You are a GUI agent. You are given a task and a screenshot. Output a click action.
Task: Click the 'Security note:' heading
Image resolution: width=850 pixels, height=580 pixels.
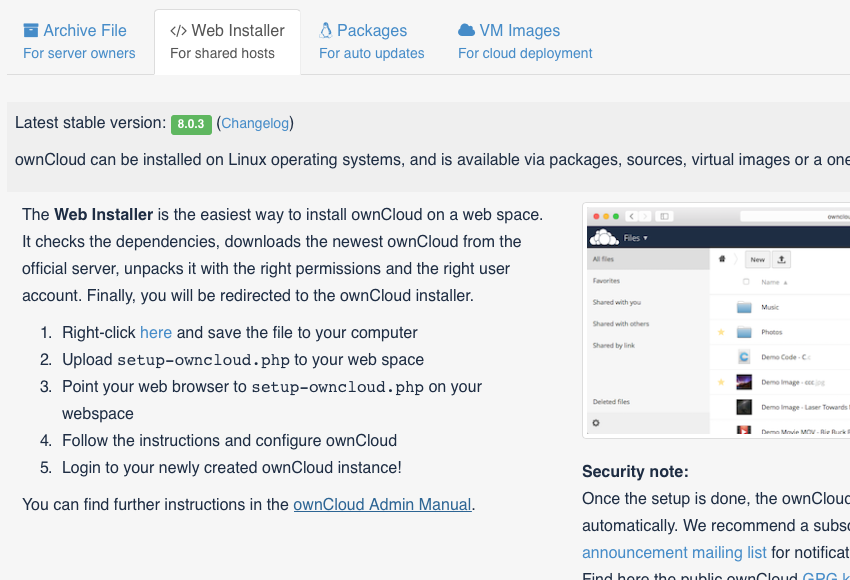(635, 472)
